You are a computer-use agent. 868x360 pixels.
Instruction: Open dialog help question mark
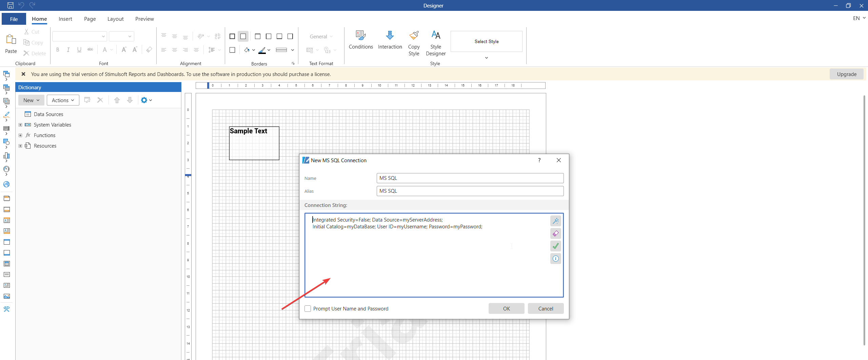pyautogui.click(x=539, y=160)
